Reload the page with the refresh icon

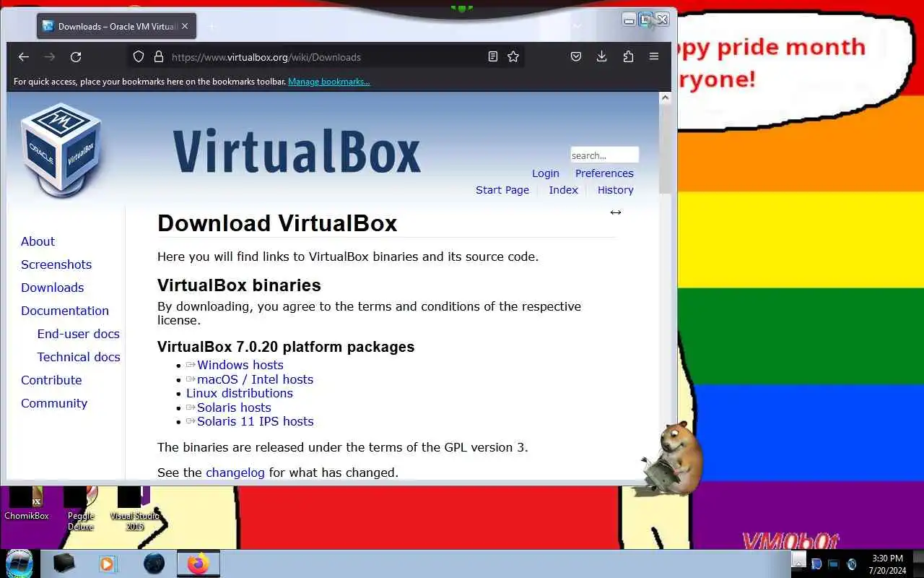click(x=76, y=57)
